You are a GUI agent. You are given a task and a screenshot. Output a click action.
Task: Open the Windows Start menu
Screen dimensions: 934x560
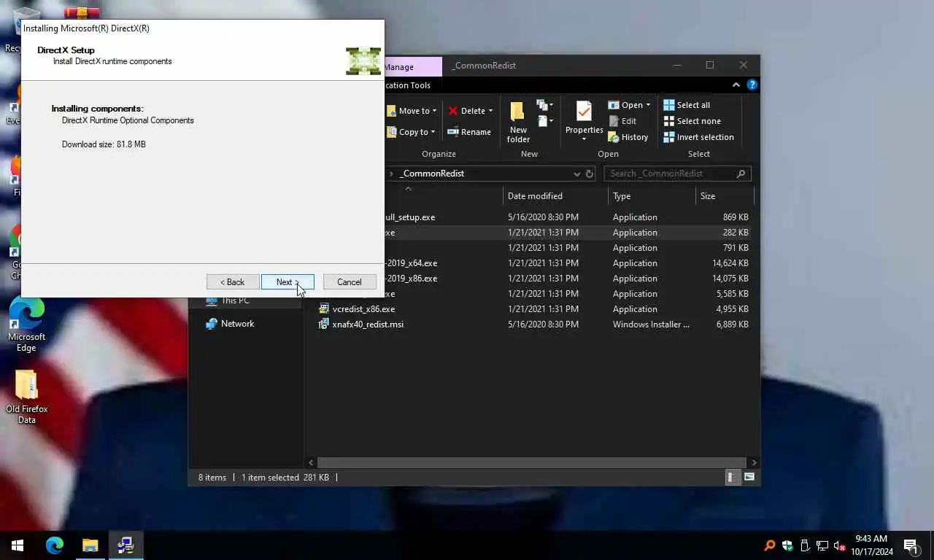tap(18, 545)
